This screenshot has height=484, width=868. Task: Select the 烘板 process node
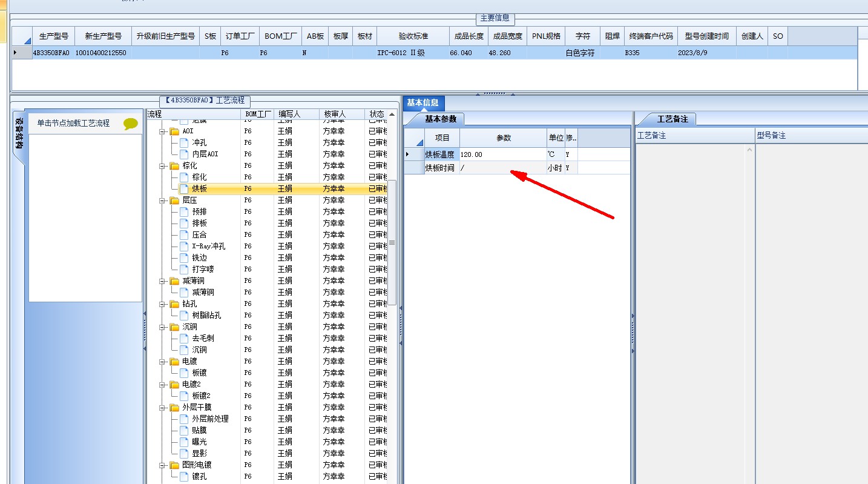coord(199,188)
